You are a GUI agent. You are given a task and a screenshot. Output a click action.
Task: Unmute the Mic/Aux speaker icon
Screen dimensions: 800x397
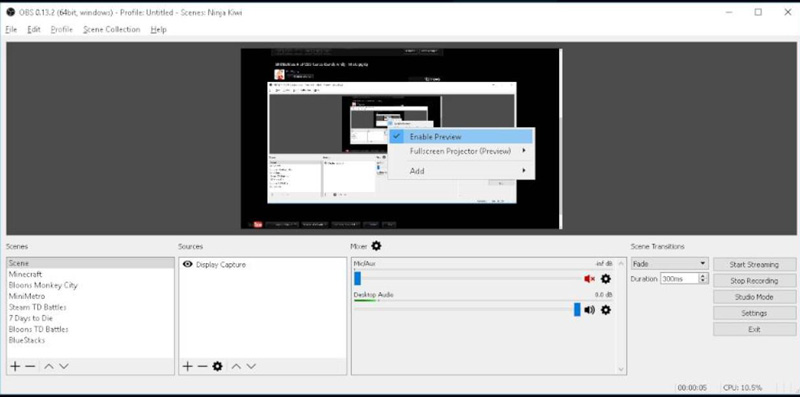click(x=589, y=279)
